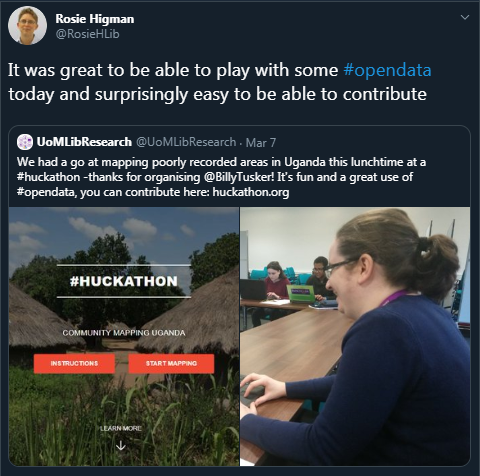Click the UoMLibResearch avatar icon
This screenshot has width=480, height=476.
tap(25, 142)
